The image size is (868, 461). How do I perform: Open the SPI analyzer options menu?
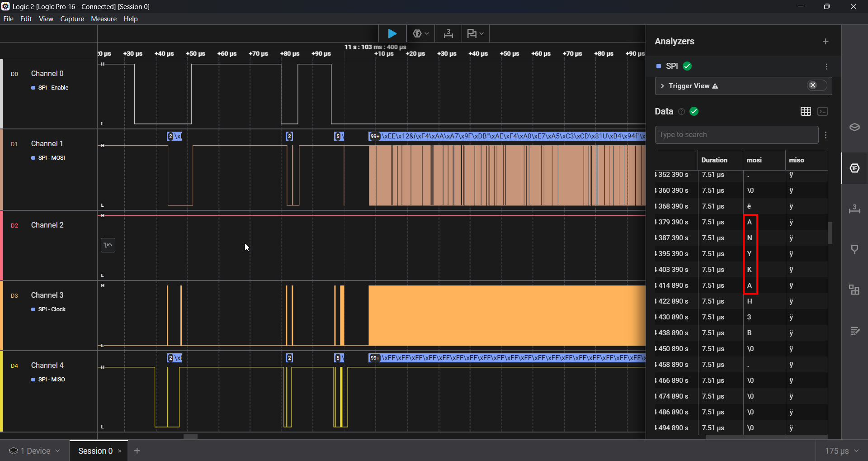(826, 67)
